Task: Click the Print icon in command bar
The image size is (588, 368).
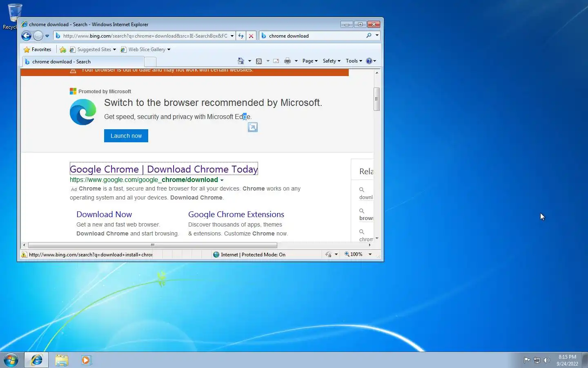Action: (x=287, y=61)
